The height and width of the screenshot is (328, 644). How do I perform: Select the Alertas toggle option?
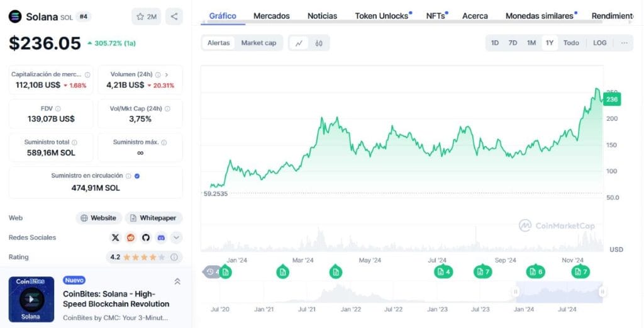[x=218, y=43]
